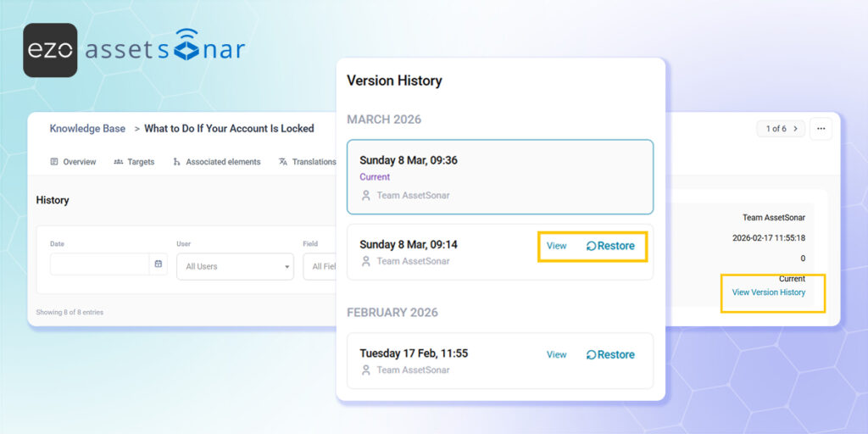Go to the Translations tab
Viewport: 868px width, 434px height.
click(x=307, y=162)
